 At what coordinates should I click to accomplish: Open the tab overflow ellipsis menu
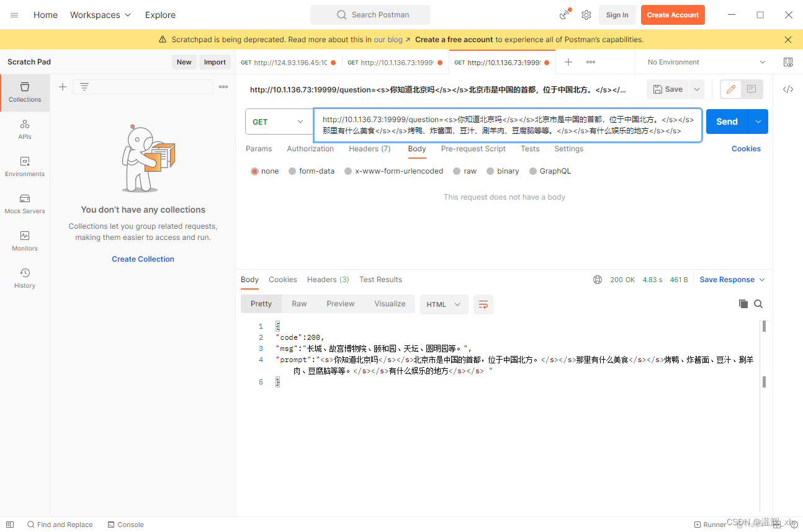(x=591, y=62)
